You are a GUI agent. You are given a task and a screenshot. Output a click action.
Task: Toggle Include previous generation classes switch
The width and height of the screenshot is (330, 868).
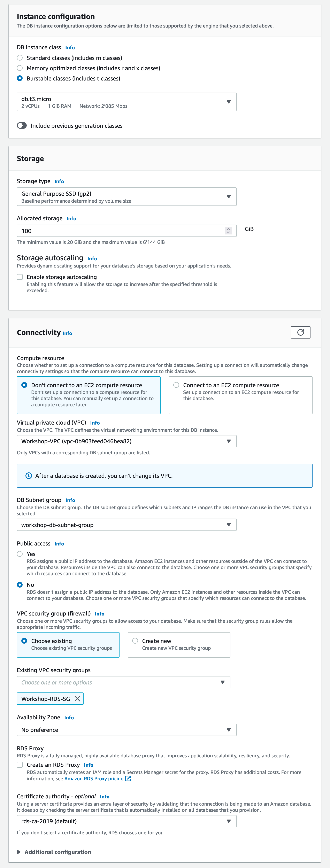pyautogui.click(x=22, y=125)
